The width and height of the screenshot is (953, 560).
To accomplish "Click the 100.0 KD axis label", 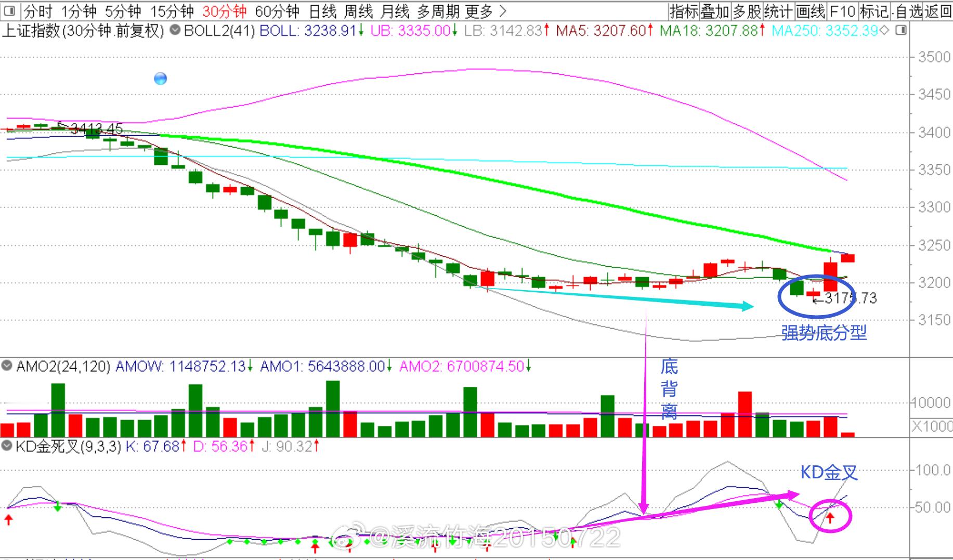I will tap(934, 470).
